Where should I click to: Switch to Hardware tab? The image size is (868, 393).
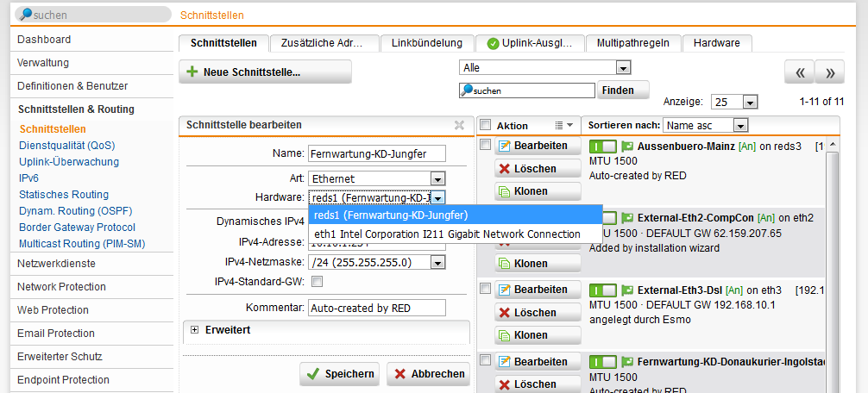[x=717, y=43]
